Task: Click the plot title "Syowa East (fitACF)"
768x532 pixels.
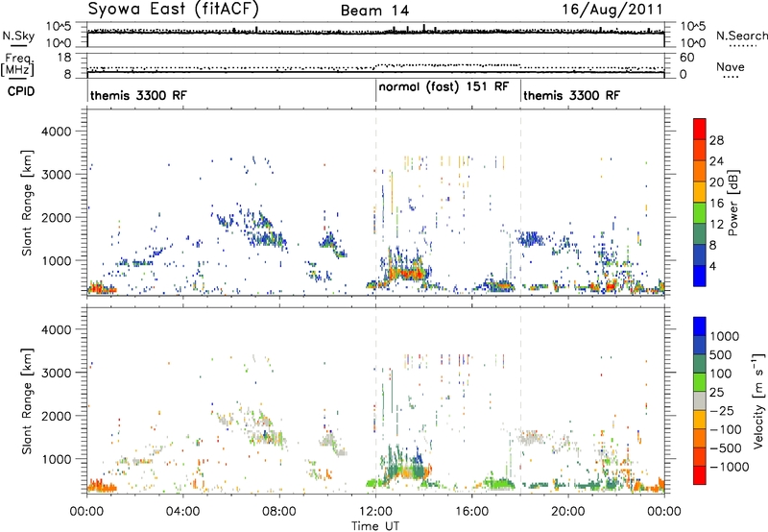Action: (174, 10)
